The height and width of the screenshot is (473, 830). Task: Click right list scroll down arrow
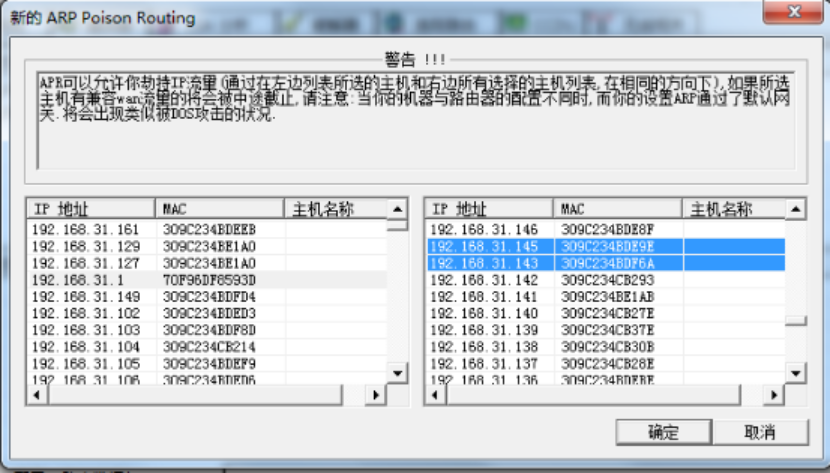(796, 373)
